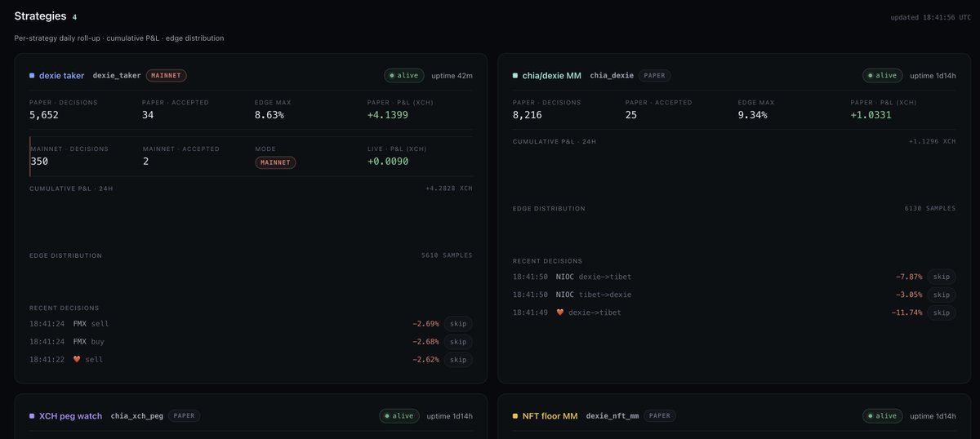Click the edge max value 9.34%

point(753,115)
